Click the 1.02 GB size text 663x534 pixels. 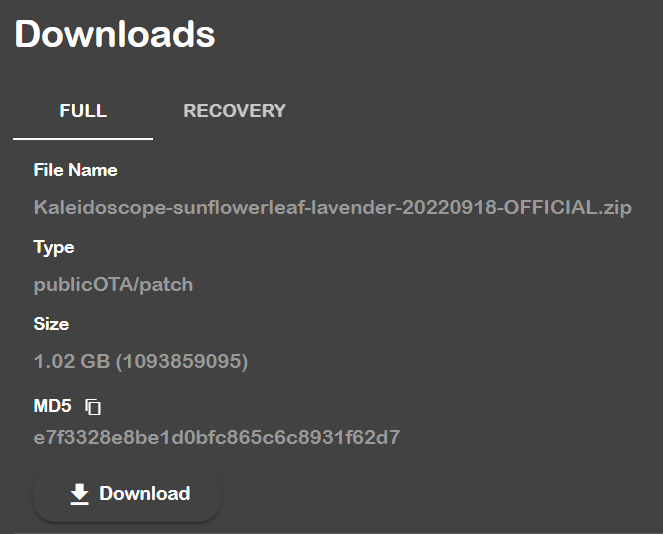pos(71,362)
